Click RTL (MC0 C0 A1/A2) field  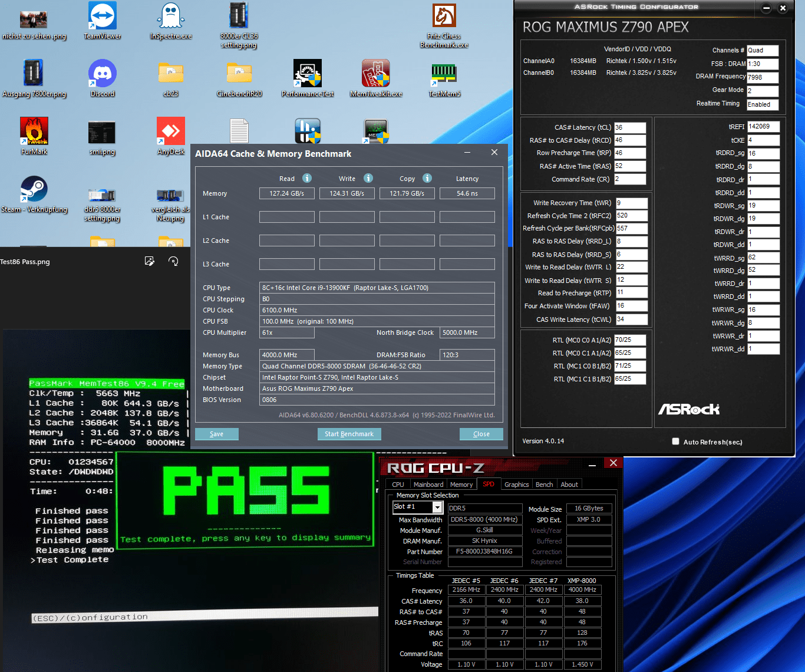[x=629, y=340]
